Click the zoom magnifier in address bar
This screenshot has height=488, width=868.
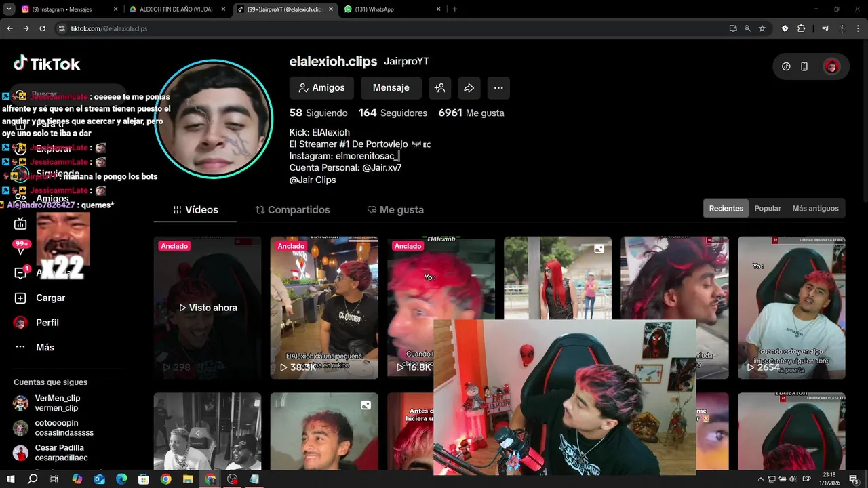pyautogui.click(x=747, y=28)
